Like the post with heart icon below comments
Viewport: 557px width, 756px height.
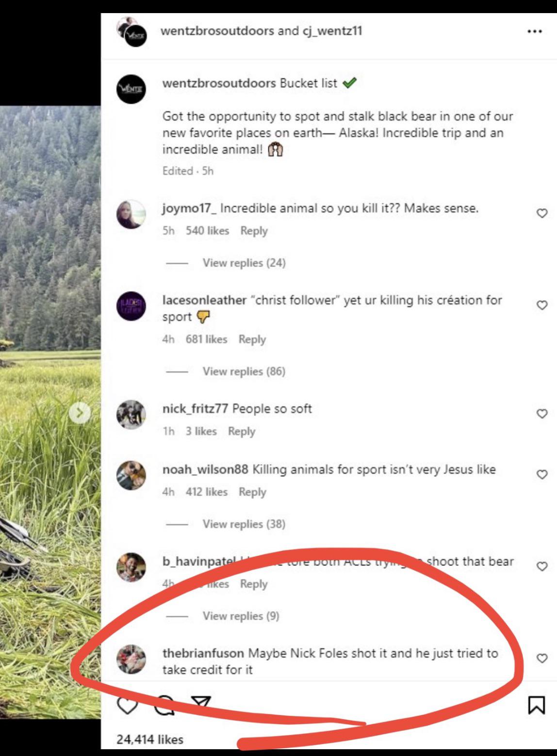(127, 706)
